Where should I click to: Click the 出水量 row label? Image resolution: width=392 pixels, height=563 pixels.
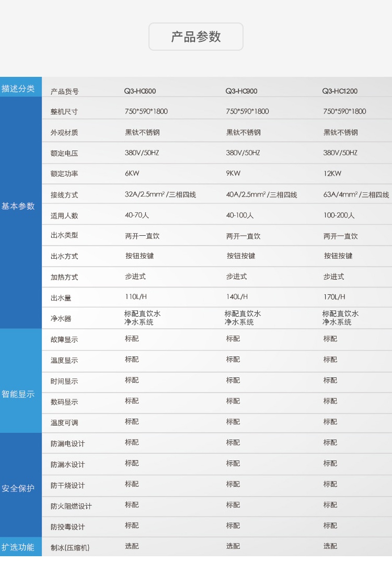(x=61, y=298)
